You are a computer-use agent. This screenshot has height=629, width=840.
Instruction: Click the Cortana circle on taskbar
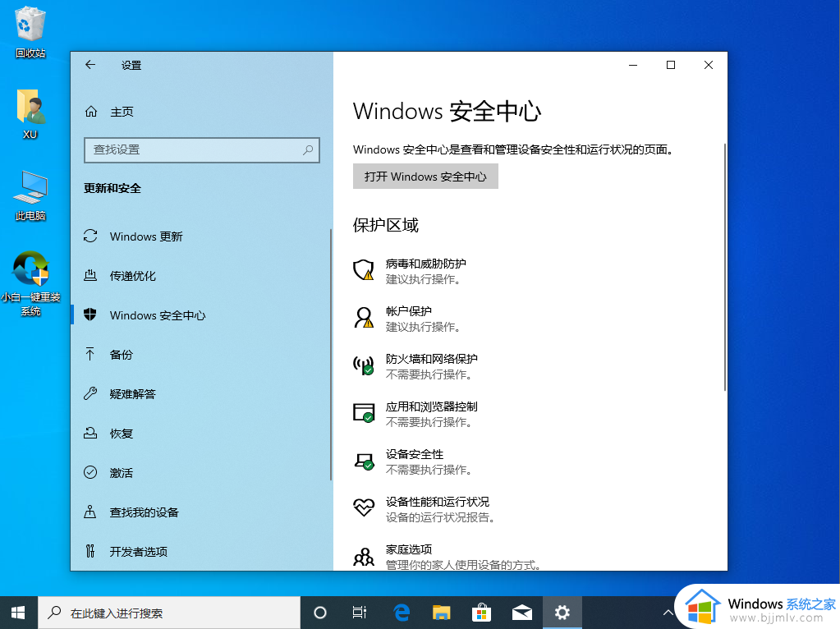pos(319,613)
